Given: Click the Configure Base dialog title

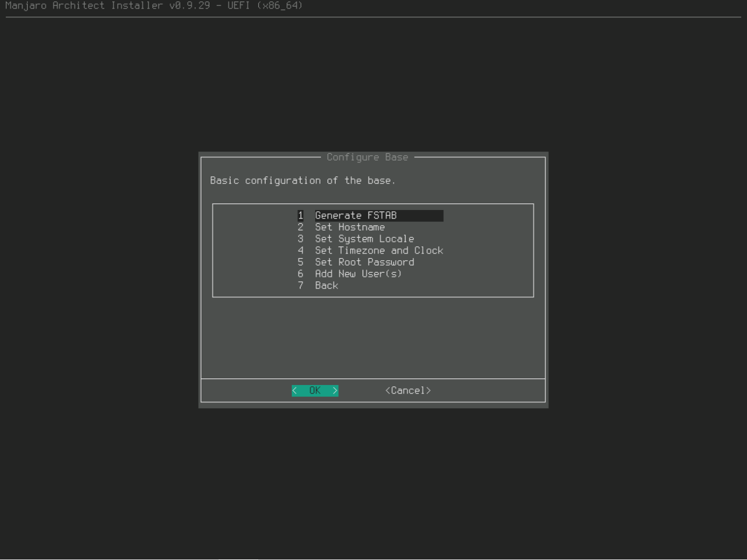Looking at the screenshot, I should 367,157.
